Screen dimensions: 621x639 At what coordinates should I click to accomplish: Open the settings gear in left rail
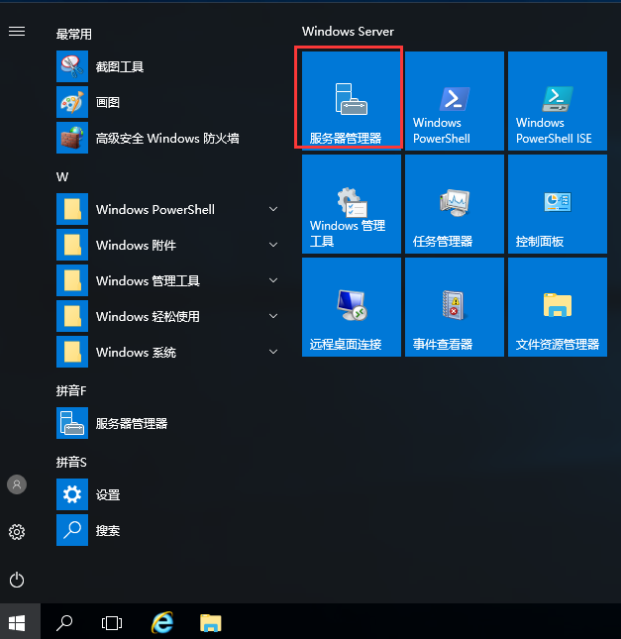[x=17, y=532]
